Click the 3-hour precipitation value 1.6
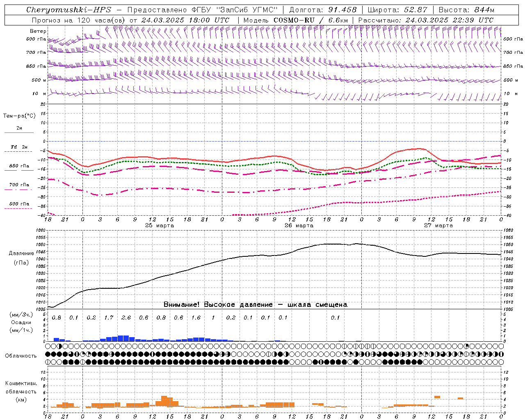Image resolution: width=525 pixels, height=420 pixels. [x=196, y=318]
